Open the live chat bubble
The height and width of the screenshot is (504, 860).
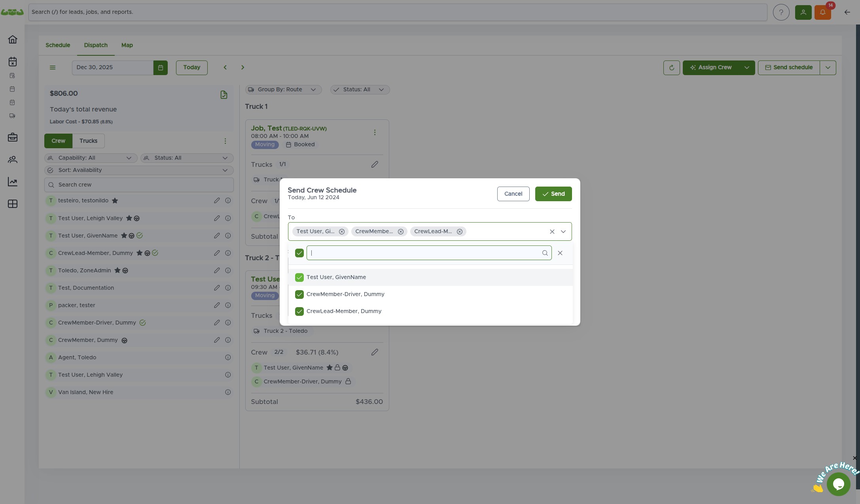point(838,484)
